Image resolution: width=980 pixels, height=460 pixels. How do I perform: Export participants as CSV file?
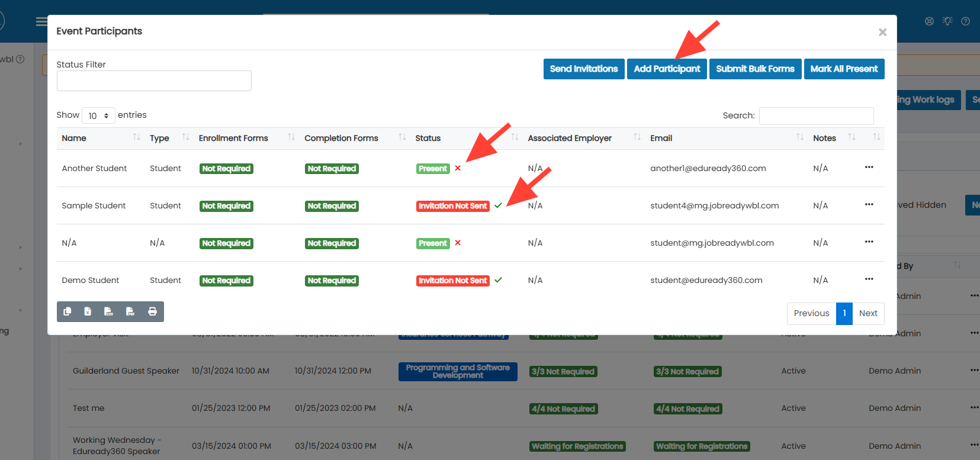pyautogui.click(x=109, y=311)
